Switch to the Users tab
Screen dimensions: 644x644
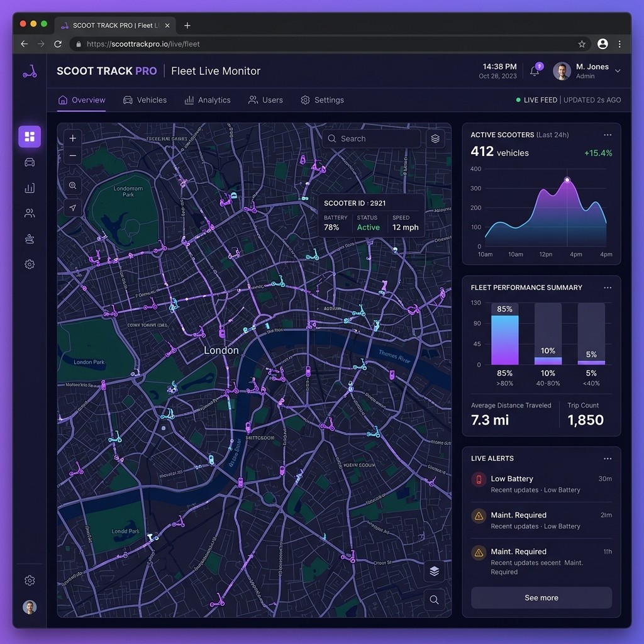click(x=265, y=100)
